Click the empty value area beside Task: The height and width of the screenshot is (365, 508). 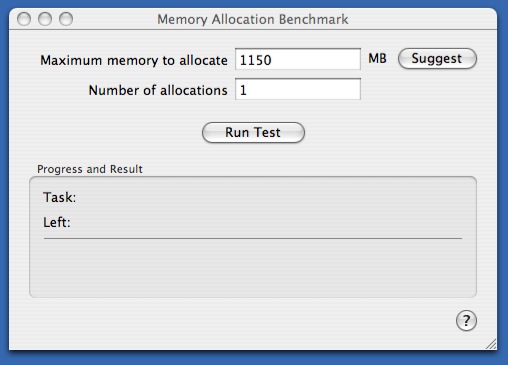(x=267, y=197)
